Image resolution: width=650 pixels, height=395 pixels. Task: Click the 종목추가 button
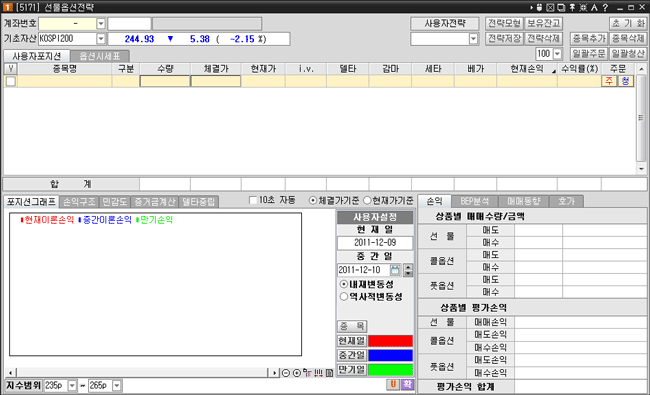(589, 39)
